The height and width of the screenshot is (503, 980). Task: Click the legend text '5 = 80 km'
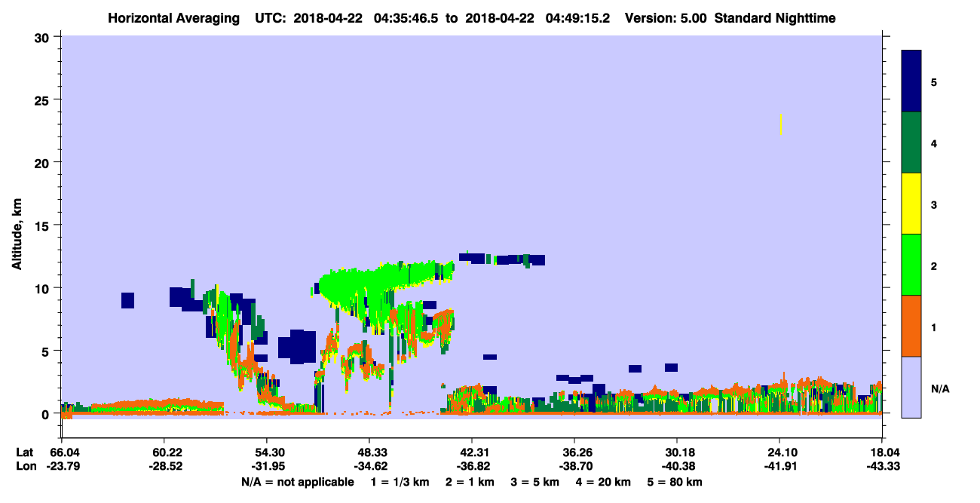pos(675,482)
